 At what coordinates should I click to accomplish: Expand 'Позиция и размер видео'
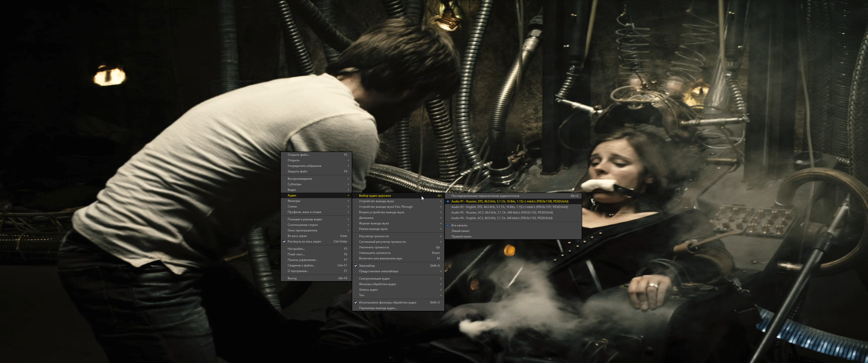(316, 219)
